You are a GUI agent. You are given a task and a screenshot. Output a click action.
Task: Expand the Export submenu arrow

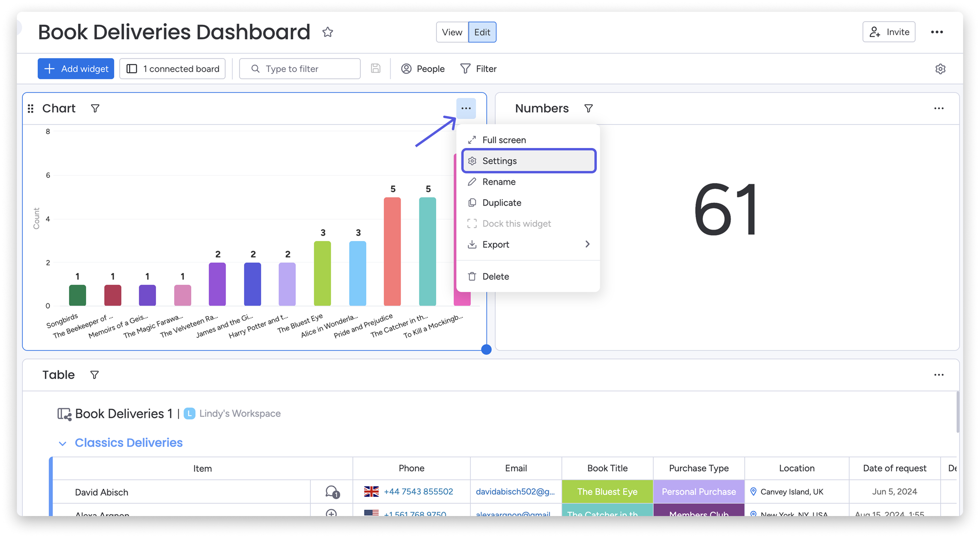pos(587,244)
